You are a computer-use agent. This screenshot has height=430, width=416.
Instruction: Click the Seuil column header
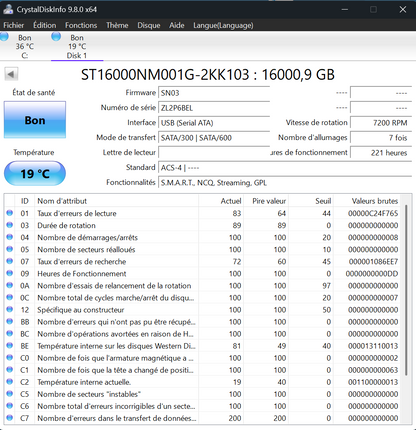pyautogui.click(x=311, y=201)
